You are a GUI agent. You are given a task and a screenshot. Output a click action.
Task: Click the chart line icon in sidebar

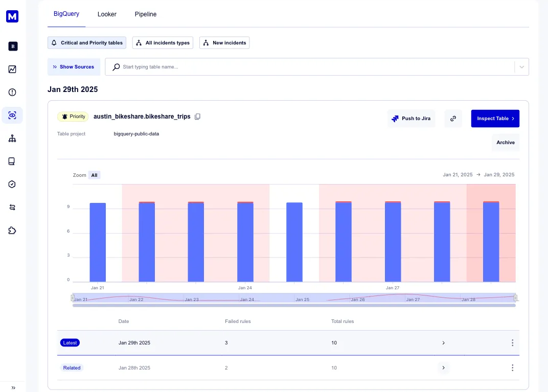(12, 70)
